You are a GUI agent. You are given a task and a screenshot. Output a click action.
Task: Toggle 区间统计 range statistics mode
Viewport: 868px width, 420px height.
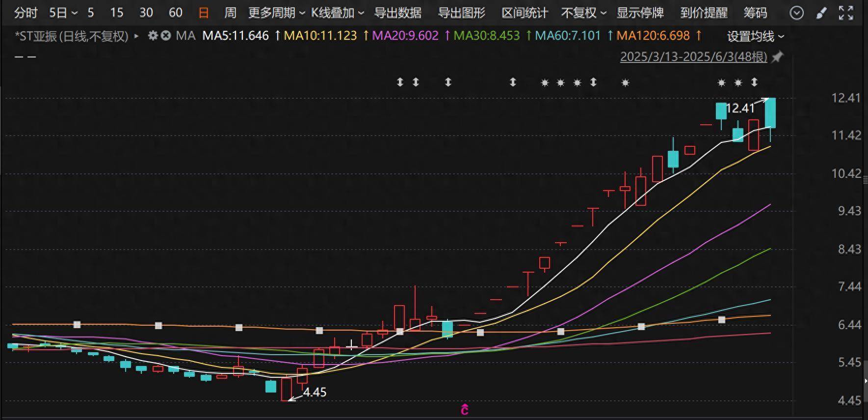point(525,13)
